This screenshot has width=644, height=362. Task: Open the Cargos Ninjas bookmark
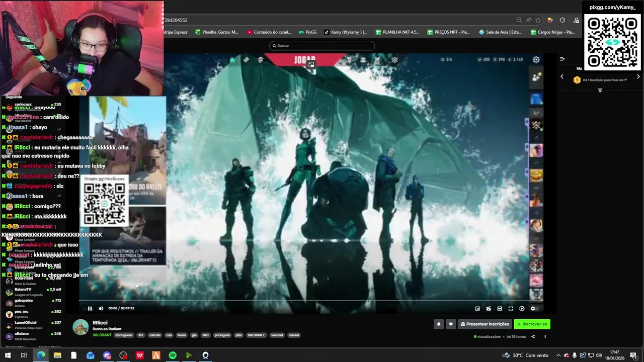552,32
